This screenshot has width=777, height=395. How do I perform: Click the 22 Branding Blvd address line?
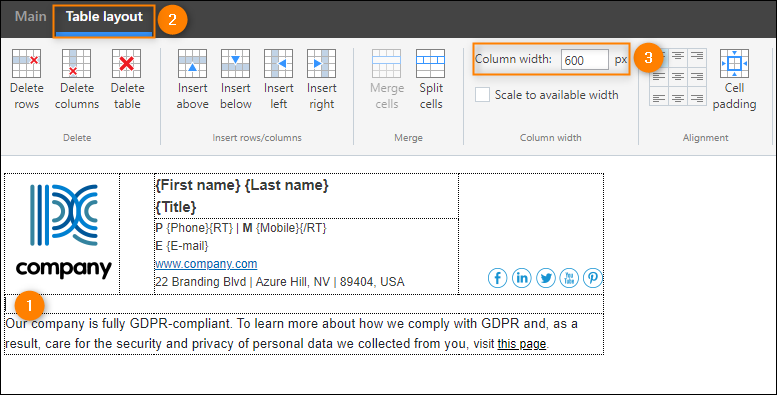[280, 282]
